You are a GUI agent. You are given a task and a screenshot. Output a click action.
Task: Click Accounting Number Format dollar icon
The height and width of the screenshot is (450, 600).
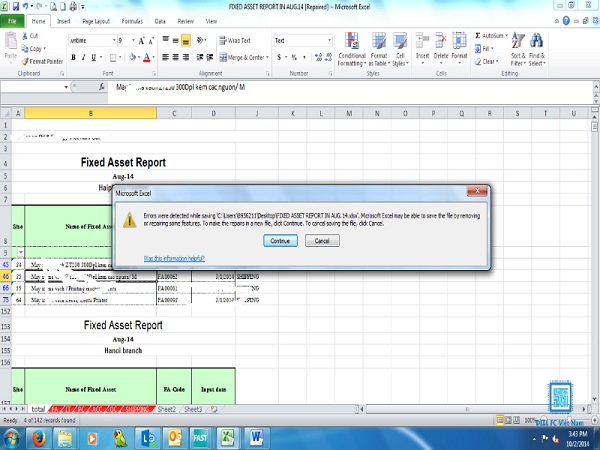pos(279,57)
